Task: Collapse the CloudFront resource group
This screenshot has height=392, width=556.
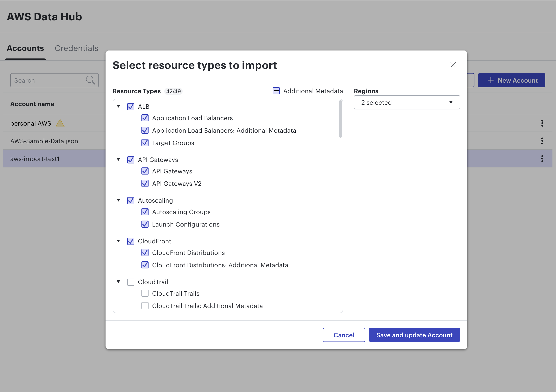Action: 118,241
